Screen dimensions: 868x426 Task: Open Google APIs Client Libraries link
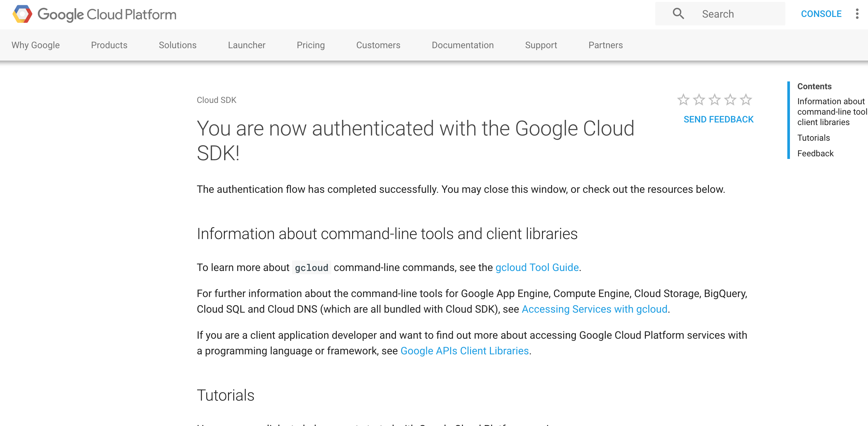pos(464,351)
